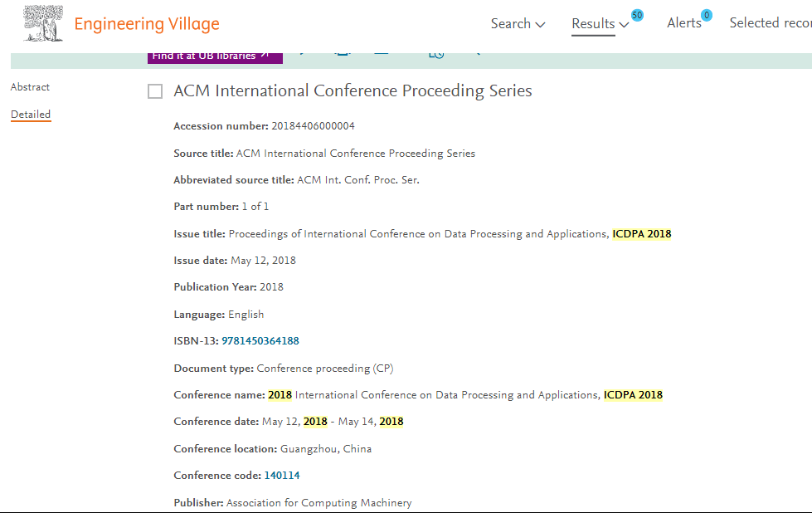The width and height of the screenshot is (812, 513).
Task: Open the conference code 140114 link
Action: [x=282, y=475]
